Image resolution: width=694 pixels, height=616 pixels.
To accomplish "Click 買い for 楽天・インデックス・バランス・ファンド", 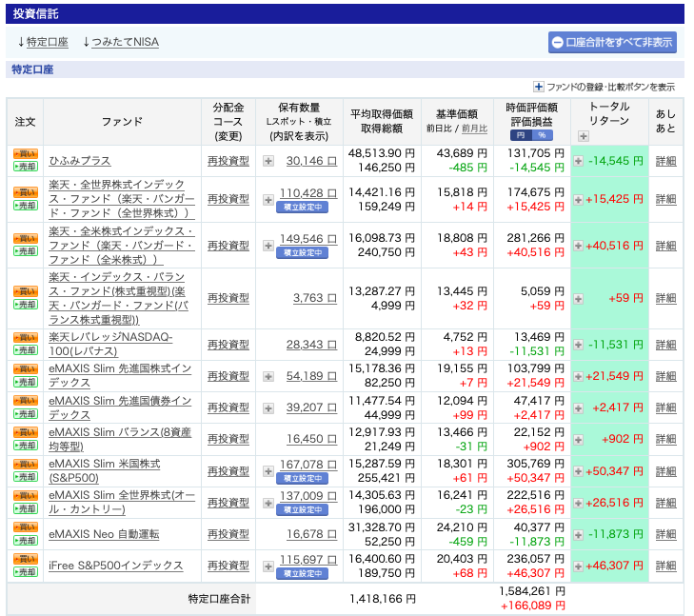I will pos(26,291).
